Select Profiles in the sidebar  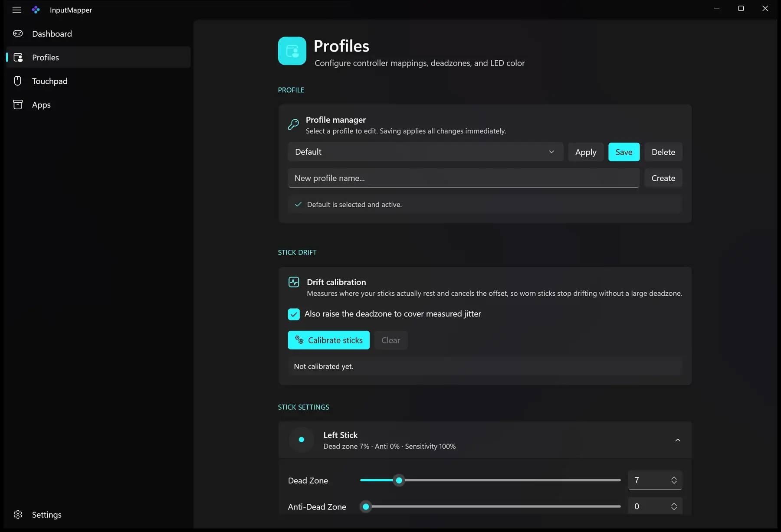[98, 57]
